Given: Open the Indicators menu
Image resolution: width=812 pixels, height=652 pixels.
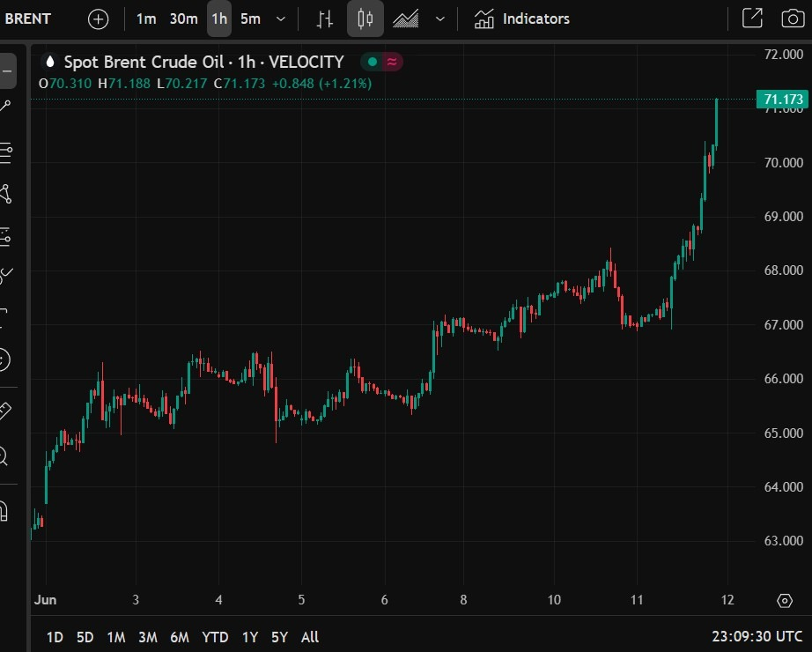Looking at the screenshot, I should (x=521, y=19).
